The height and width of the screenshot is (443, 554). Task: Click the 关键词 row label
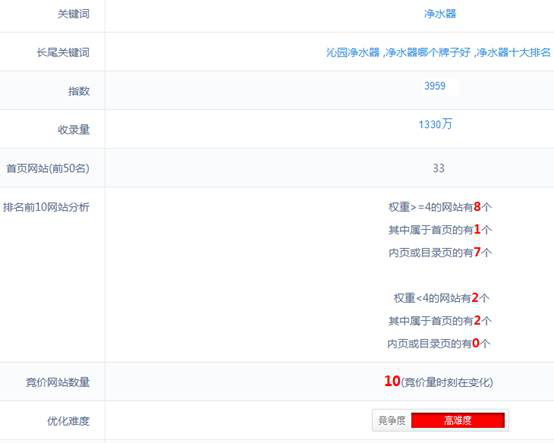pos(73,14)
